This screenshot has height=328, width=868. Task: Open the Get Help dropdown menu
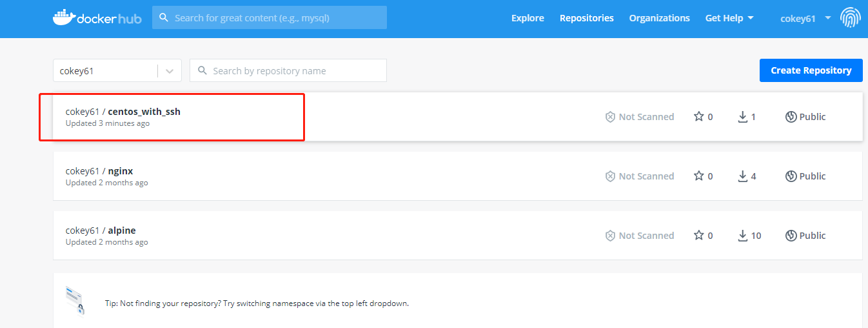coord(729,18)
